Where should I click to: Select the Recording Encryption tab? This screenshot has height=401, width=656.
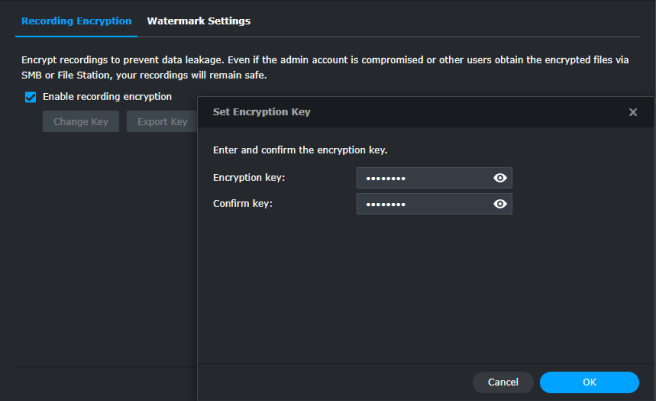tap(76, 20)
